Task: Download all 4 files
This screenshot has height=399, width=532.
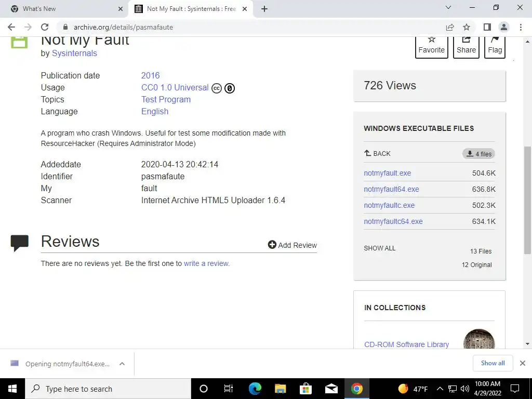Action: (478, 154)
